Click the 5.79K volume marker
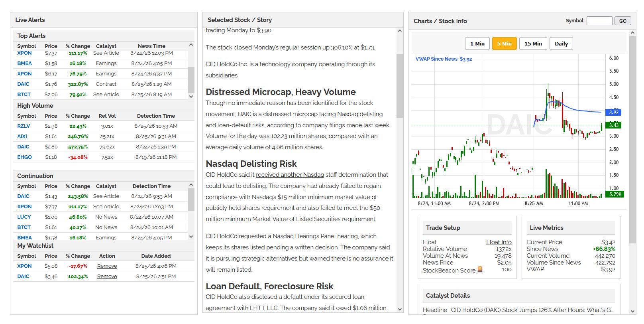This screenshot has height=324, width=644. (x=615, y=194)
